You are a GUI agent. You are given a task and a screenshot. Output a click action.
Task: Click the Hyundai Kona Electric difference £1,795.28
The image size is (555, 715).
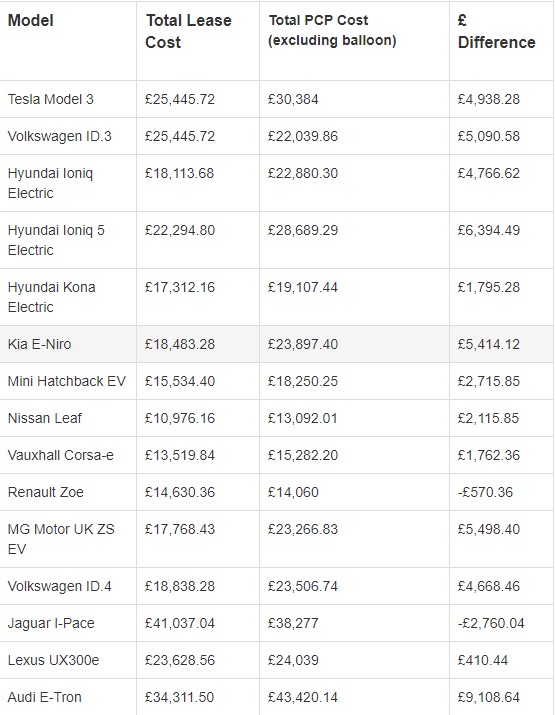coord(489,287)
